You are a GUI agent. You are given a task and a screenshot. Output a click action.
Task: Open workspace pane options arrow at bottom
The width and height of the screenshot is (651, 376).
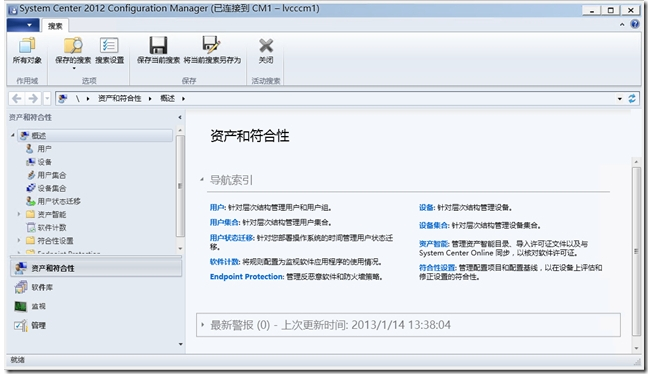coord(180,344)
